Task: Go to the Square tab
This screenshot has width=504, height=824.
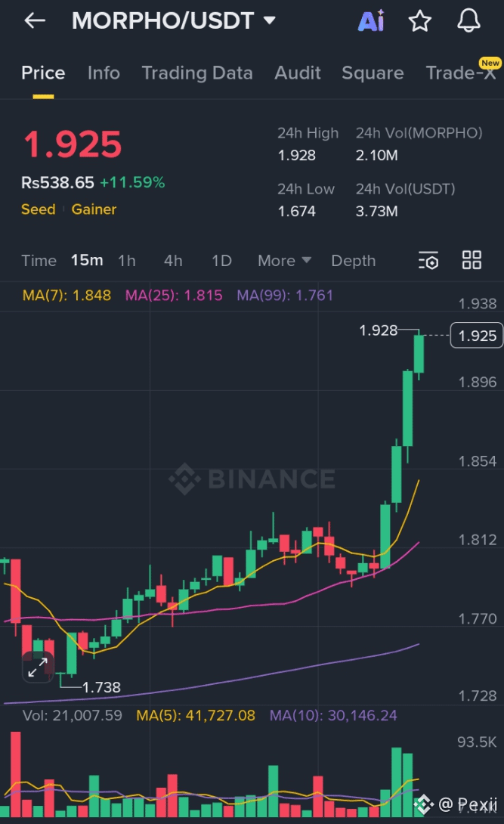Action: tap(373, 73)
